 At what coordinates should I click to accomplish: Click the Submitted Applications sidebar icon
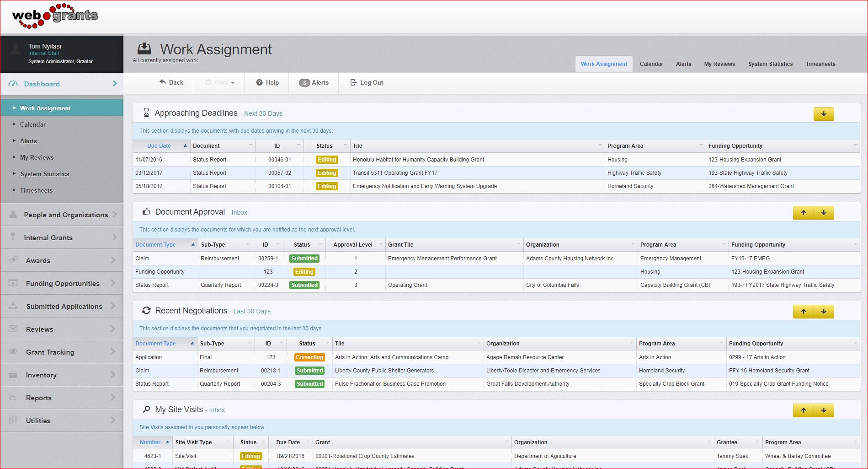point(12,306)
